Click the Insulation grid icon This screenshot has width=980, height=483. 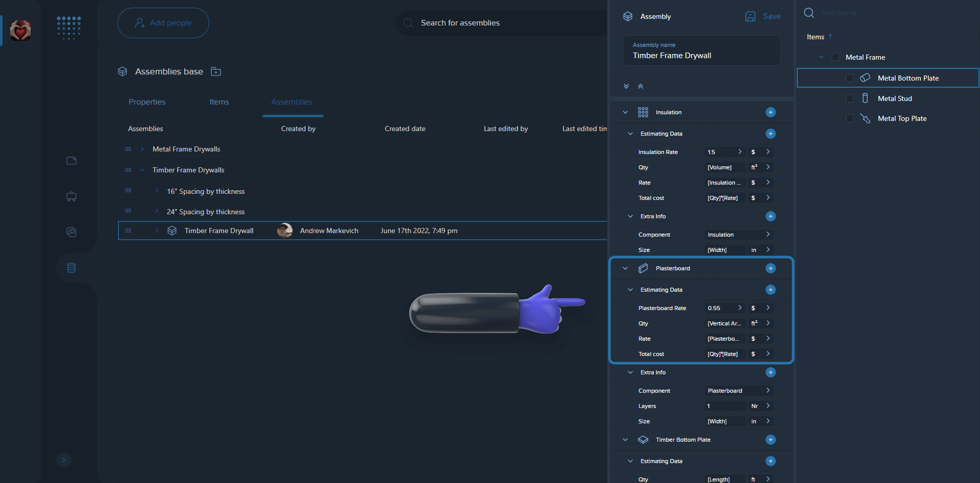643,112
